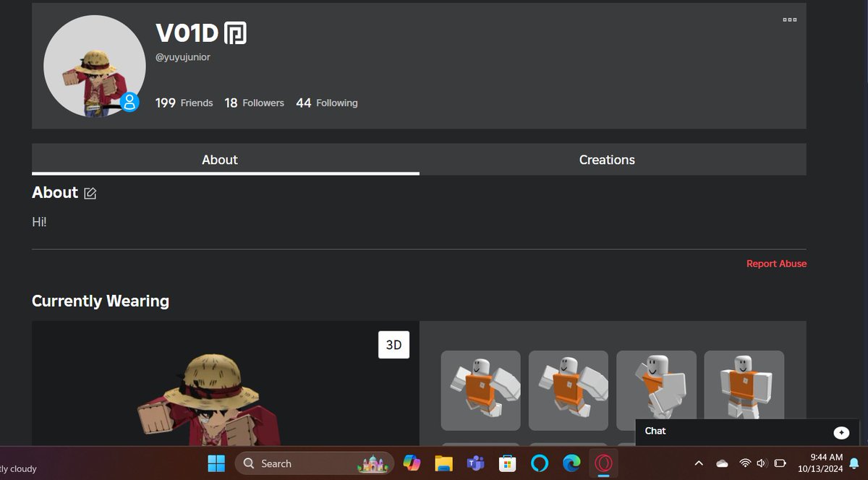Open the Alexa app from the taskbar

tap(540, 463)
